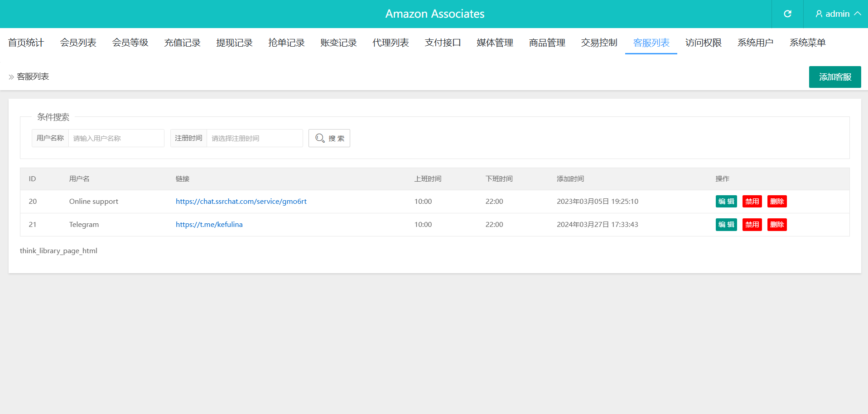This screenshot has width=868, height=414.
Task: Delete the Online support entry
Action: coord(776,202)
